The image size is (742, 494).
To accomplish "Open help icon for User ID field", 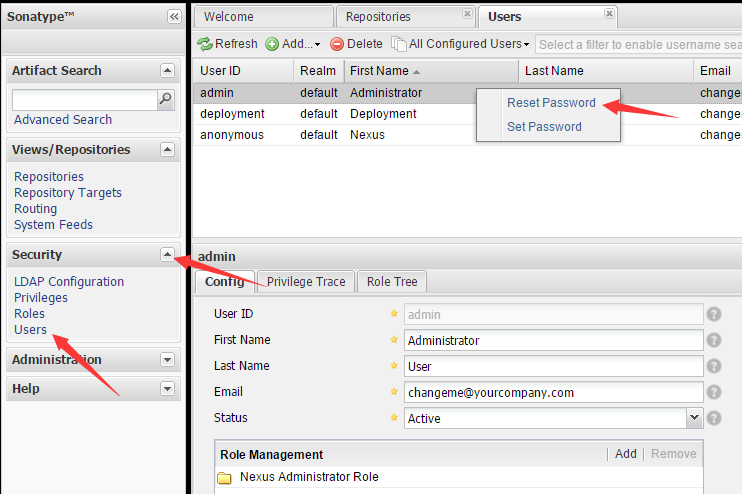I will coord(714,314).
